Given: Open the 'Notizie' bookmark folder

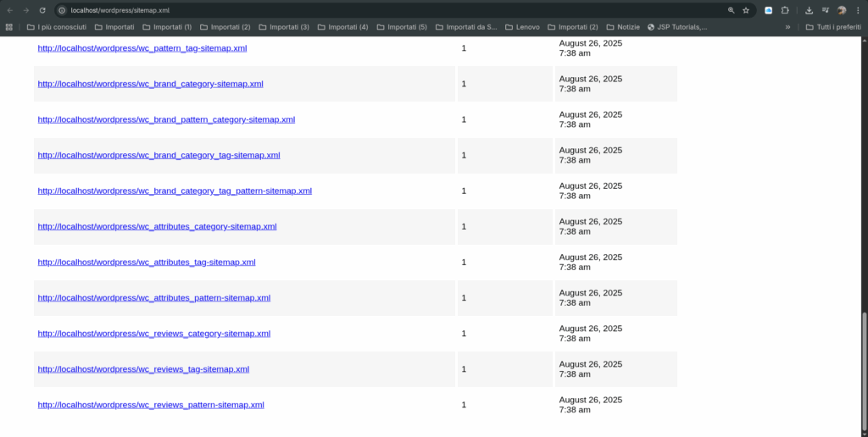Looking at the screenshot, I should tap(623, 26).
